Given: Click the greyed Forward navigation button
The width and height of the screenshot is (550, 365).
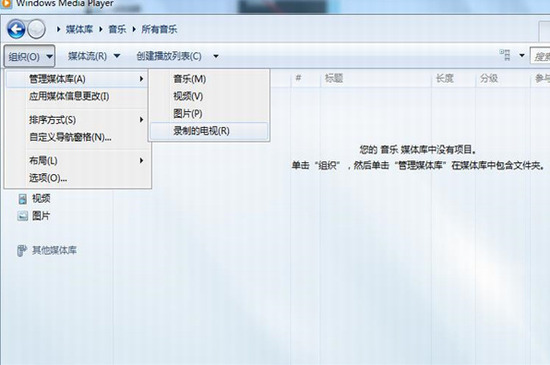Looking at the screenshot, I should (36, 29).
